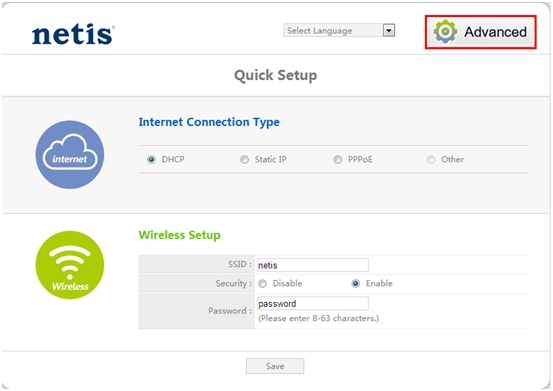Select the DHCP connection type
The image size is (553, 391).
tap(151, 160)
